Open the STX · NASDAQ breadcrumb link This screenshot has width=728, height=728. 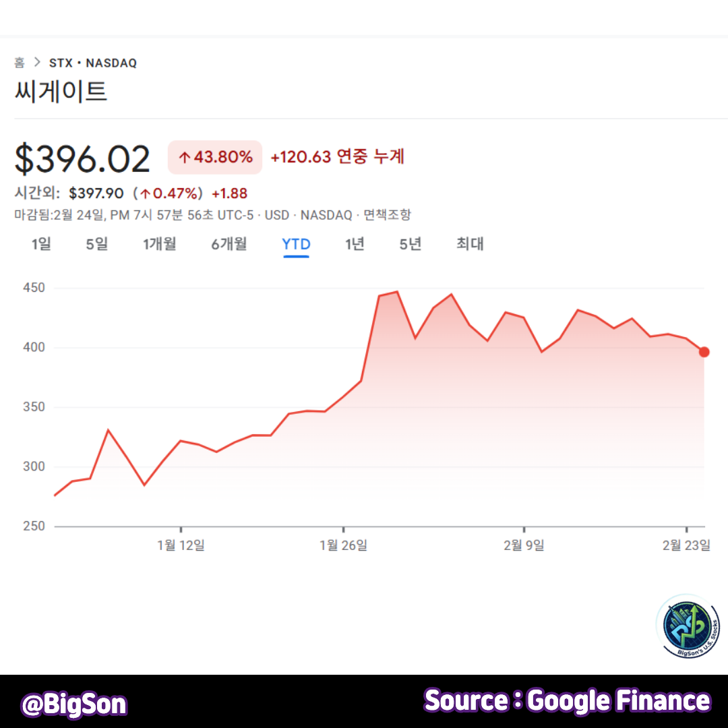pyautogui.click(x=92, y=63)
